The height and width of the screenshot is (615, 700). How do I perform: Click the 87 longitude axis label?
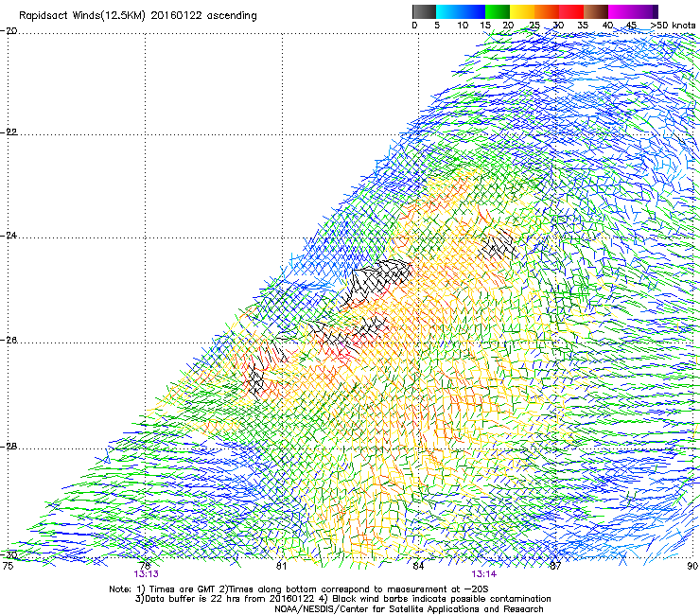click(x=555, y=566)
